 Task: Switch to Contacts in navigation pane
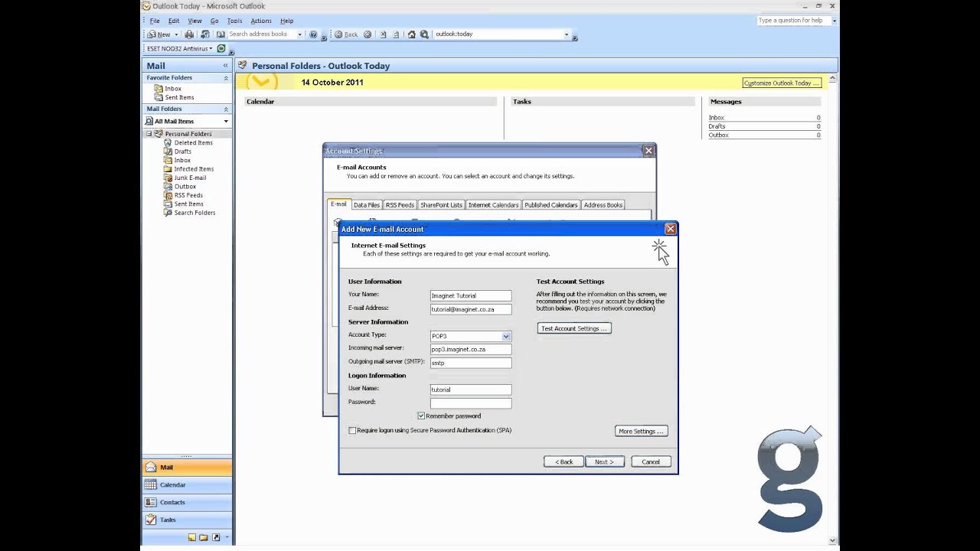pyautogui.click(x=187, y=502)
